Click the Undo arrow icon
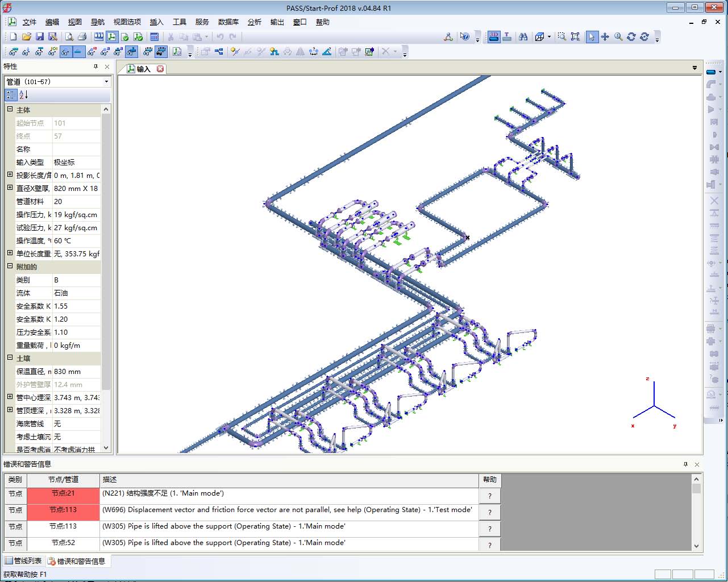This screenshot has width=728, height=582. (x=220, y=36)
